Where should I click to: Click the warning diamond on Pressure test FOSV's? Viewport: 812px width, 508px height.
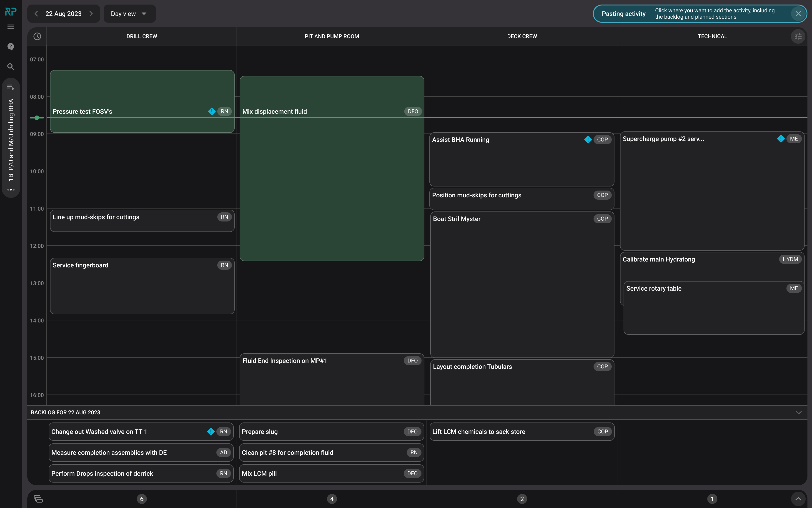point(212,111)
